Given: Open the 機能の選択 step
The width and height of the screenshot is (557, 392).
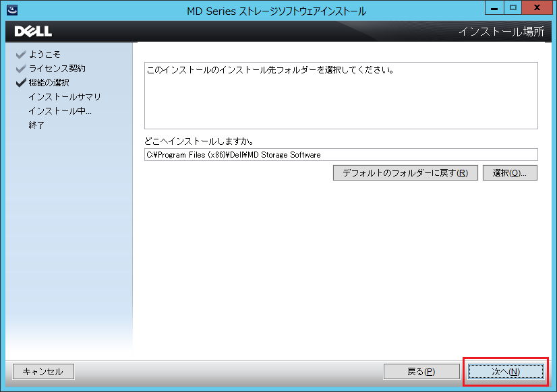Looking at the screenshot, I should click(x=51, y=82).
